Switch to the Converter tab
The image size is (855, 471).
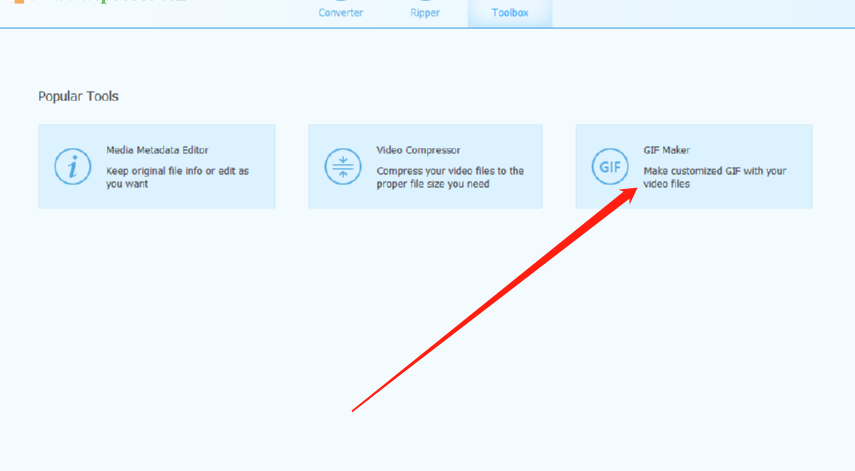coord(341,13)
